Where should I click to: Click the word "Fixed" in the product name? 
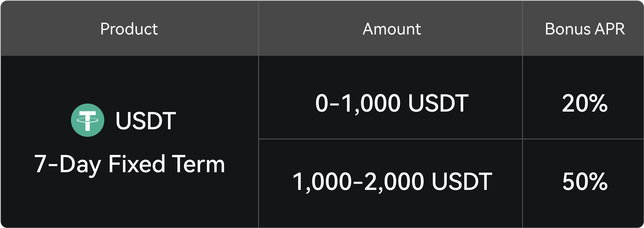tap(137, 164)
